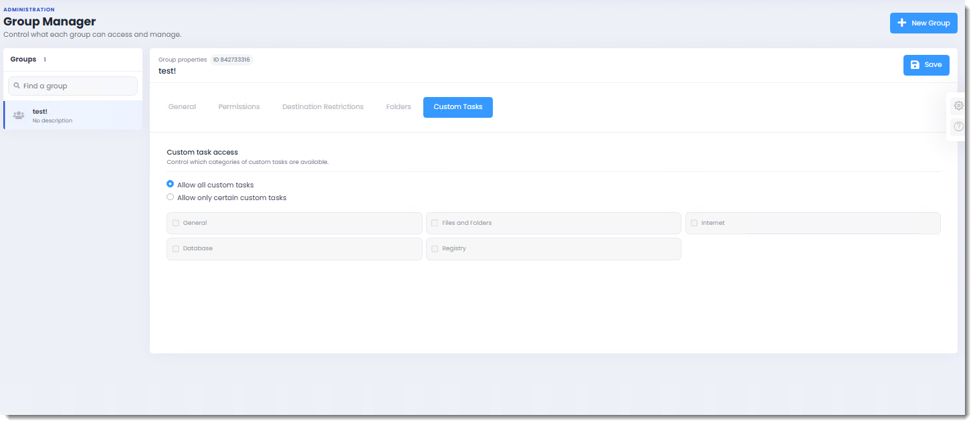Open the help question mark icon
The height and width of the screenshot is (425, 975).
[958, 127]
